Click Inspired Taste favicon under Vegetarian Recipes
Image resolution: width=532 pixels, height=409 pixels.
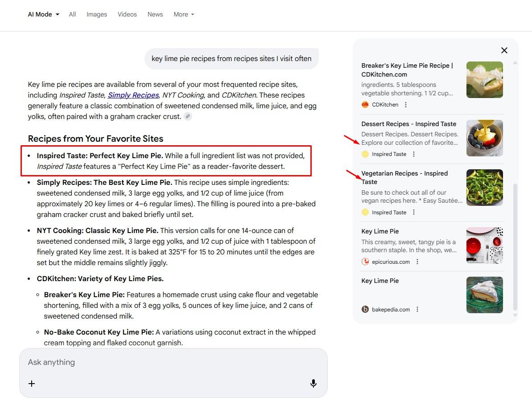(365, 212)
